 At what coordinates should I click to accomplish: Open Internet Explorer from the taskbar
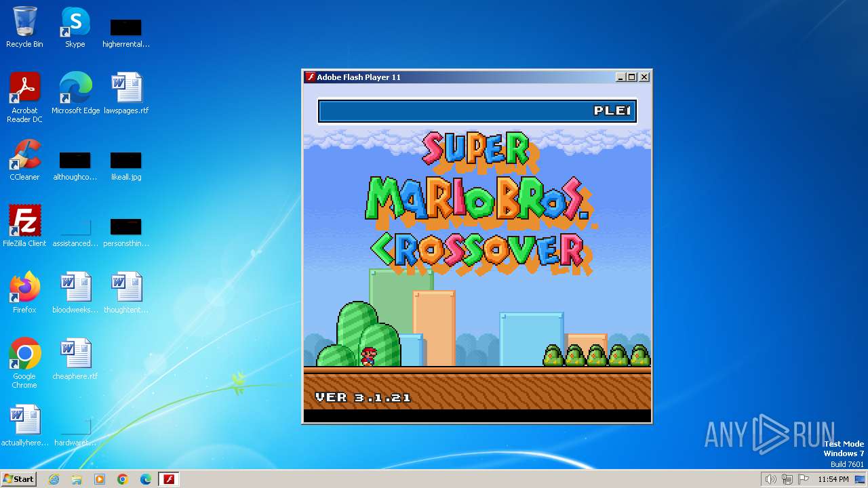[54, 479]
